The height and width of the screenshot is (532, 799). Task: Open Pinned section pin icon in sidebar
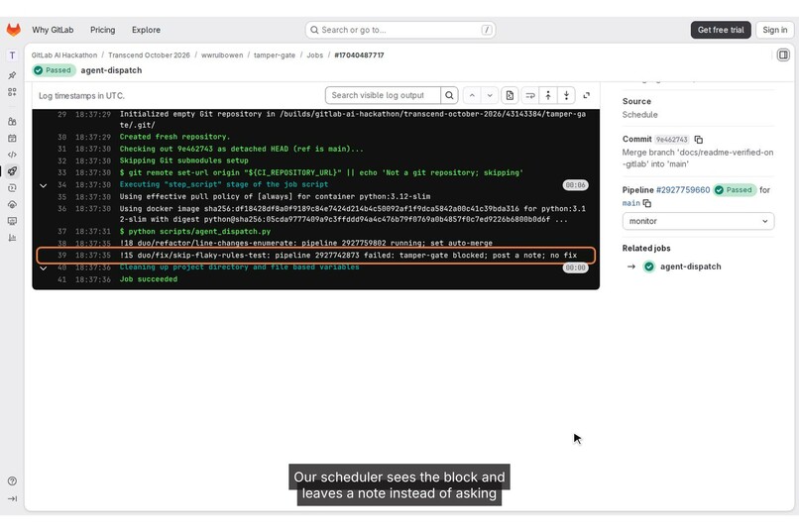[12, 75]
